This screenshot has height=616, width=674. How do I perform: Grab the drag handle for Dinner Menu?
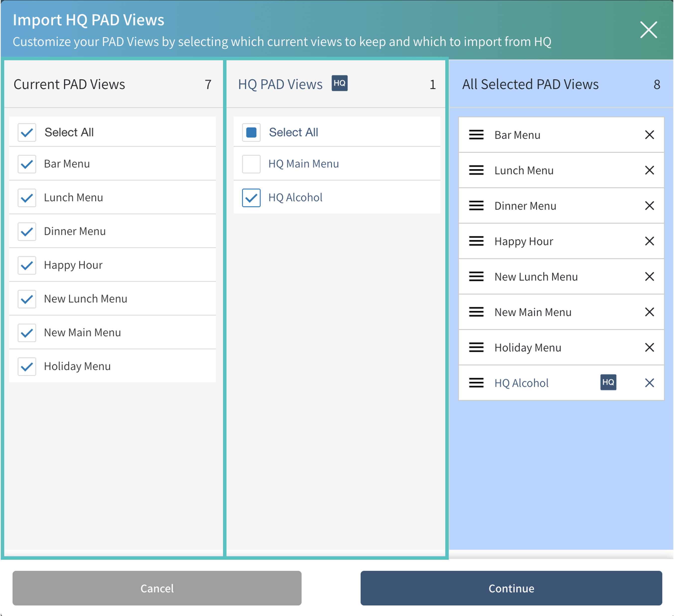[476, 206]
